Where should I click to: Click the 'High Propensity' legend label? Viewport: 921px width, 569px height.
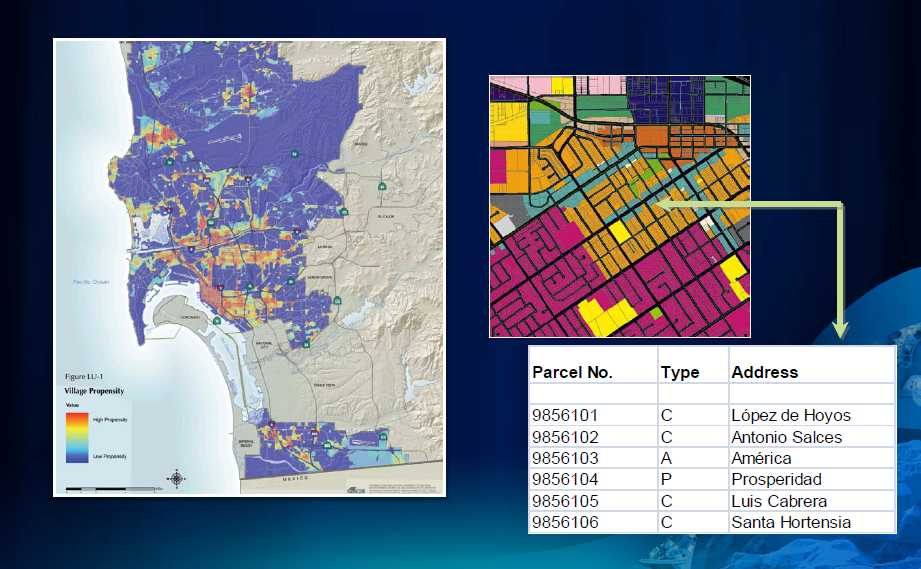pyautogui.click(x=110, y=420)
